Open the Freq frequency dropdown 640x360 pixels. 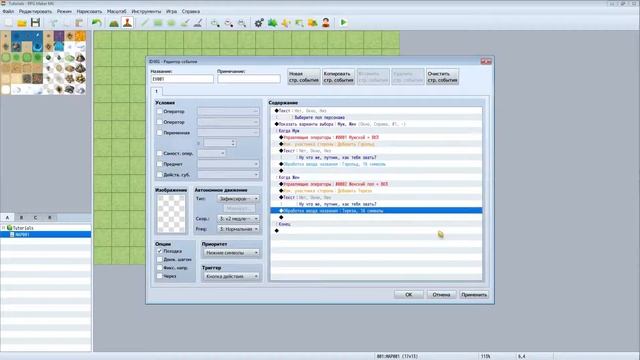click(x=238, y=229)
